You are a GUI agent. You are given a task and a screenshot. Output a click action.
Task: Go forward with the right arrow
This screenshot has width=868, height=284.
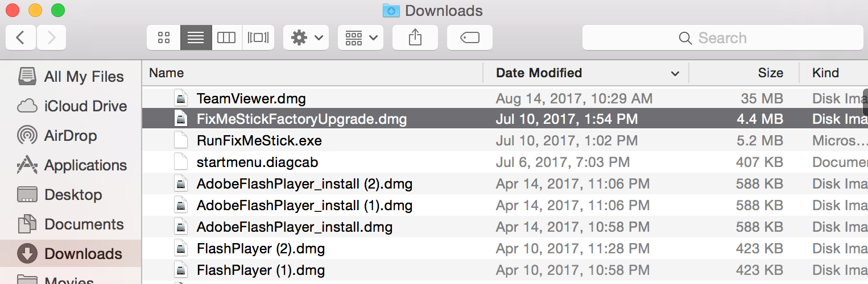51,38
